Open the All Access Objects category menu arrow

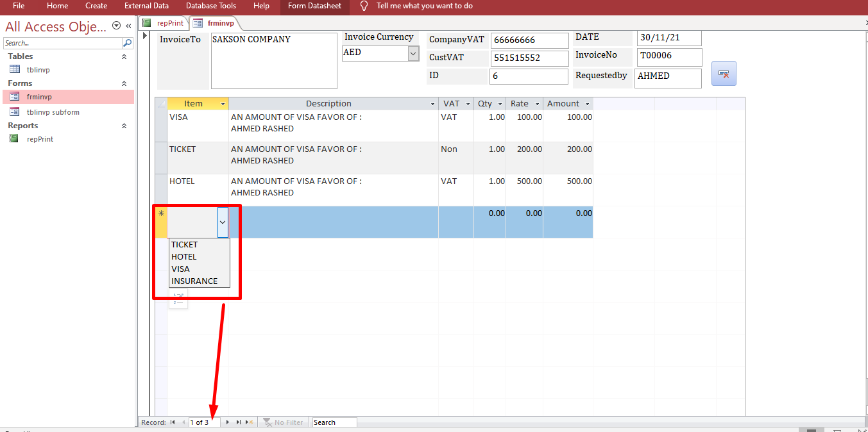pos(116,26)
